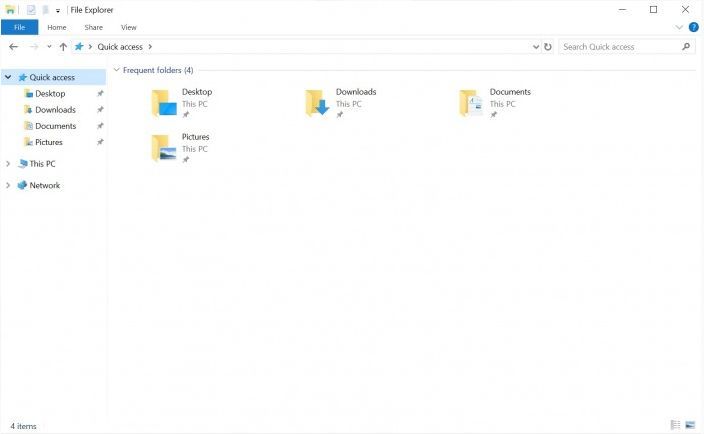Select Desktop in the Quick access sidebar
Screen dimensions: 704x434
[x=50, y=94]
